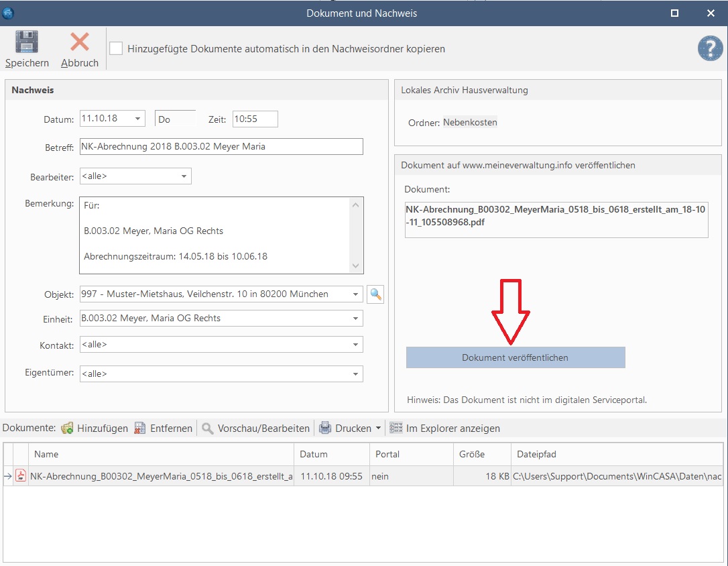The height and width of the screenshot is (566, 728).
Task: Click Entfernen to remove the document
Action: [x=164, y=428]
